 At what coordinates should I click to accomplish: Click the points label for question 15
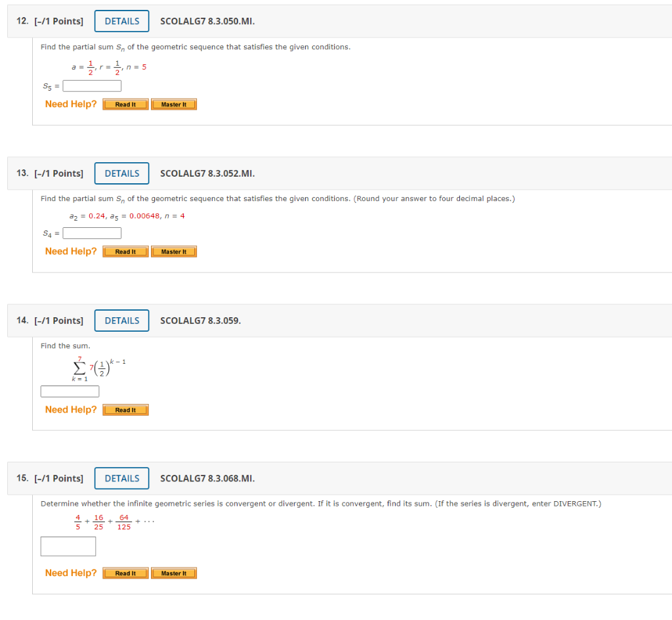tap(59, 478)
